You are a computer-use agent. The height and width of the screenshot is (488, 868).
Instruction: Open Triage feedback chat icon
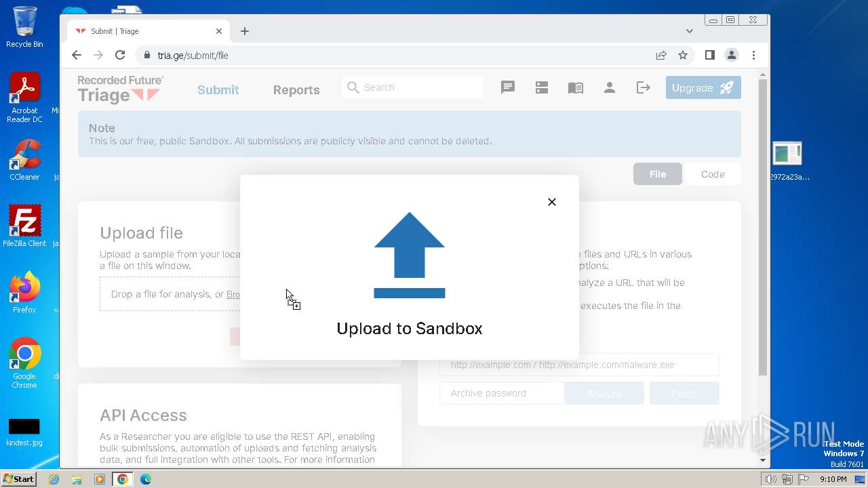coord(508,87)
